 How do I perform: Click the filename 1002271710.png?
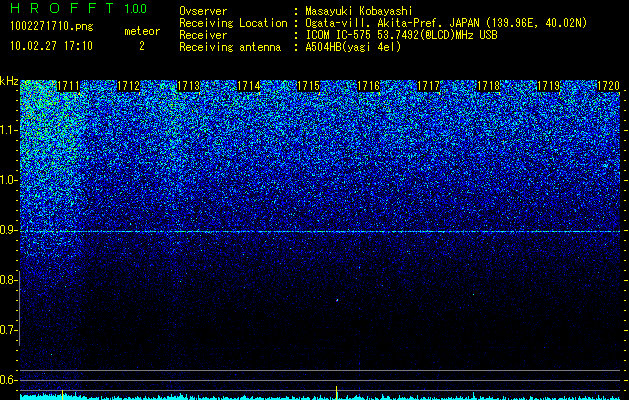pyautogui.click(x=52, y=27)
